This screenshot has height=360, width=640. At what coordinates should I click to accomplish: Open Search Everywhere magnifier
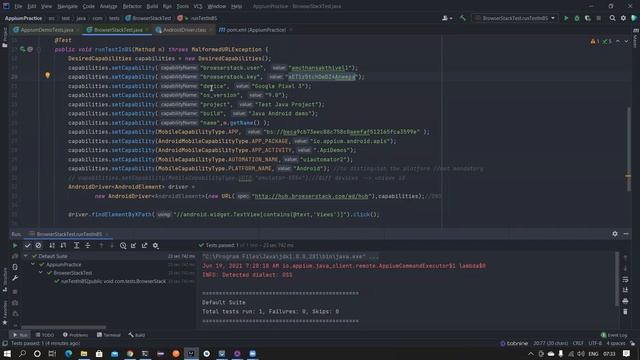(x=612, y=18)
